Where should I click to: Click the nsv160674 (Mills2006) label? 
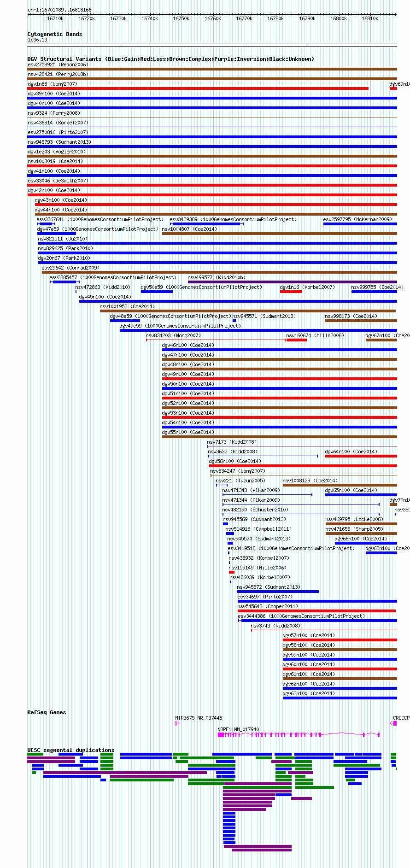coord(315,335)
